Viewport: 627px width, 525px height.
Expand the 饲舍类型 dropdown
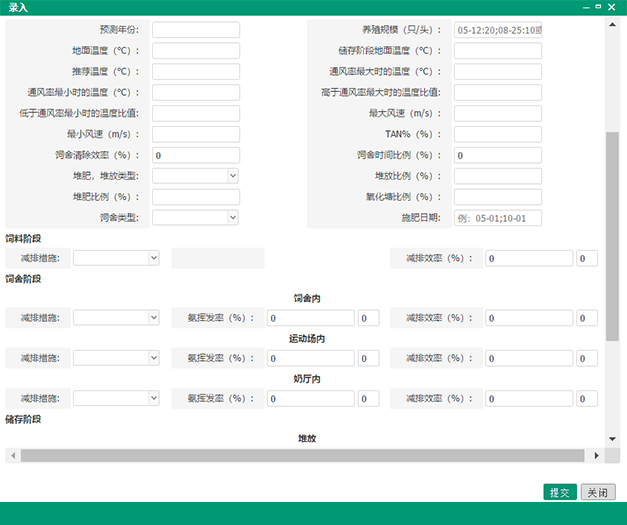coord(195,217)
